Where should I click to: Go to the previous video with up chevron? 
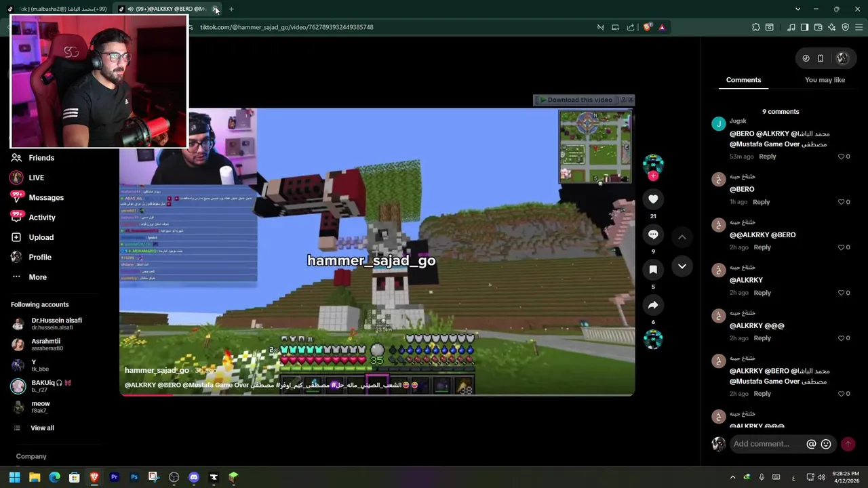click(682, 237)
